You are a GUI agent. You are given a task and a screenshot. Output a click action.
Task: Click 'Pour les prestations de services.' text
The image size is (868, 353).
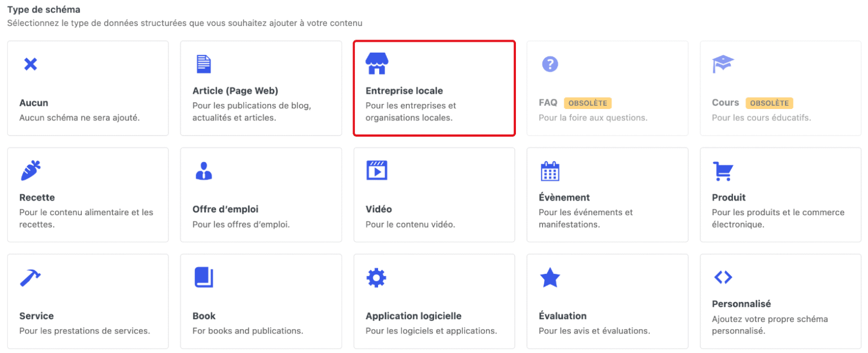coord(85,332)
